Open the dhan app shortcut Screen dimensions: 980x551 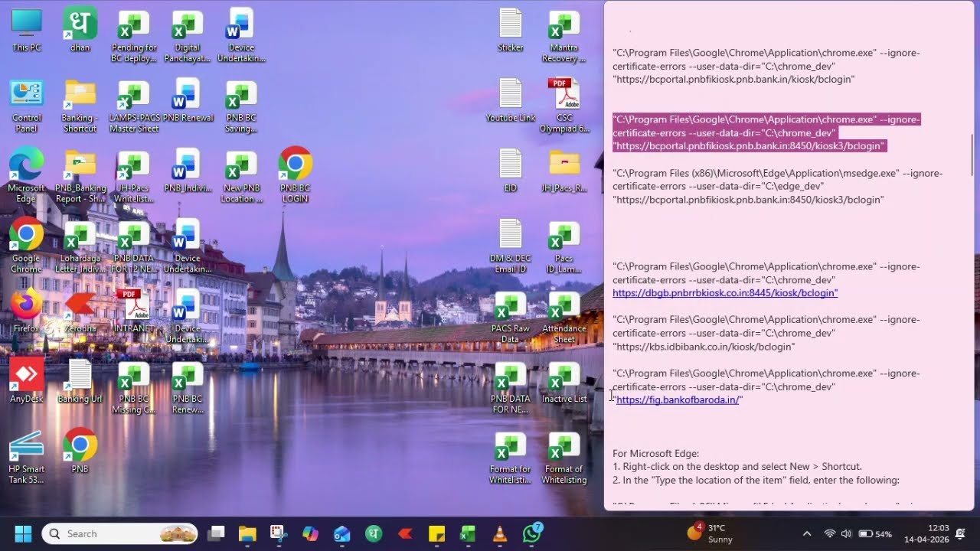click(x=80, y=31)
